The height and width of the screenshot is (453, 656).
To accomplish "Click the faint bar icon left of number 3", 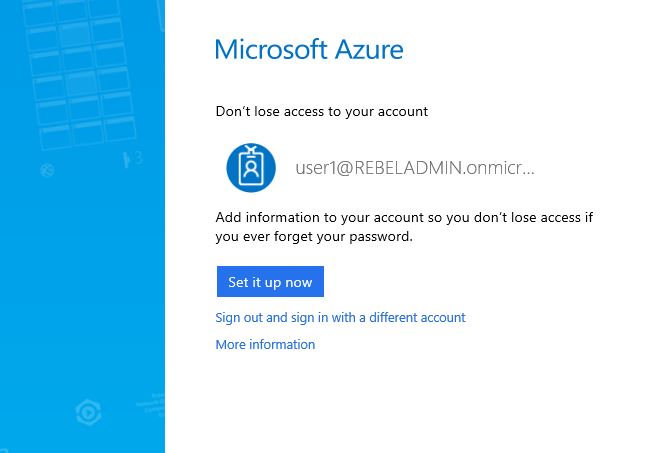I will click(126, 160).
